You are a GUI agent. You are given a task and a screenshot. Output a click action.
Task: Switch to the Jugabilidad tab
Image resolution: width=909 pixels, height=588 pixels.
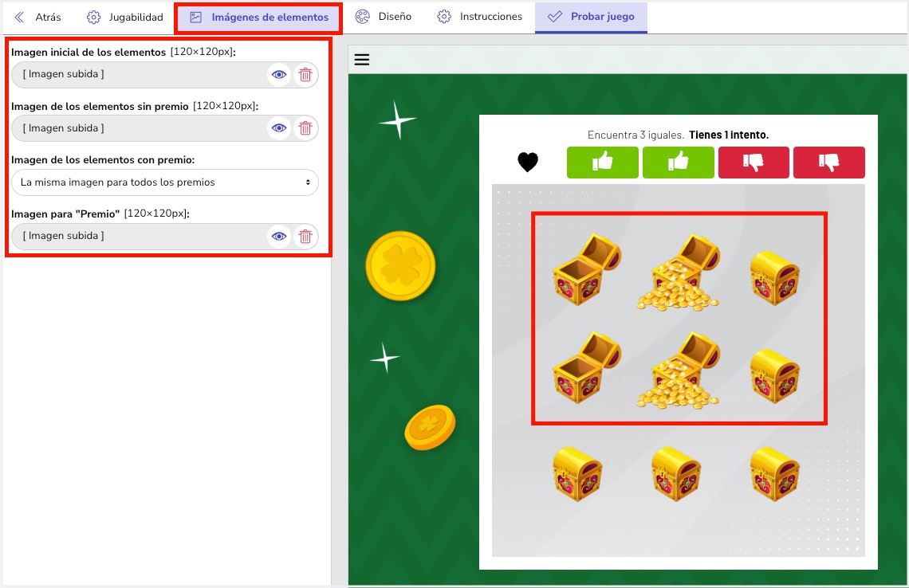click(x=125, y=17)
